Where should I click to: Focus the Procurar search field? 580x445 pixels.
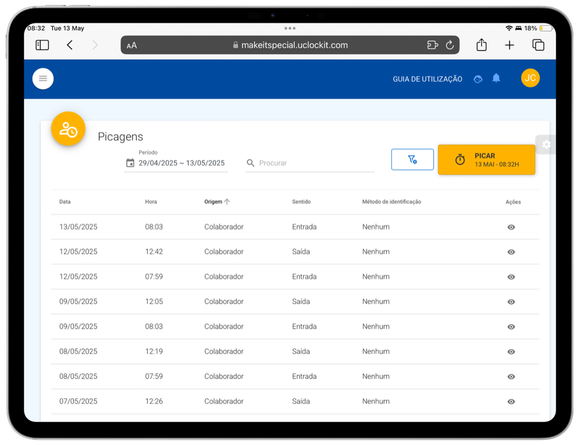310,163
